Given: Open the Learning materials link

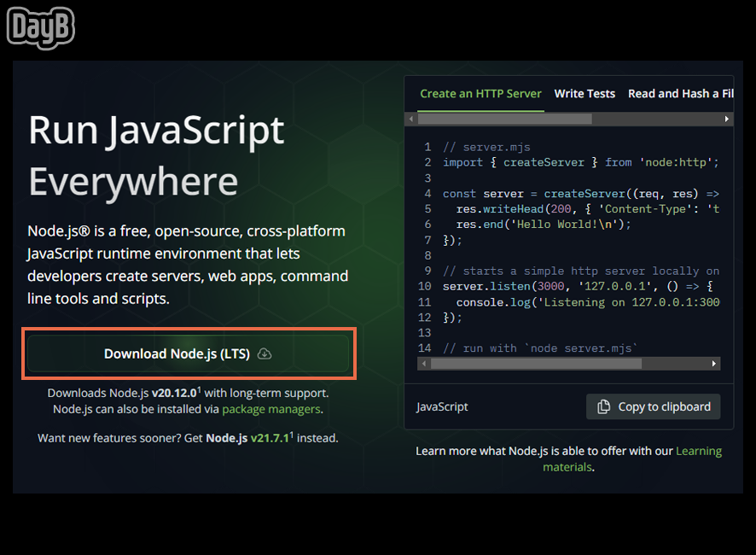Looking at the screenshot, I should [699, 451].
